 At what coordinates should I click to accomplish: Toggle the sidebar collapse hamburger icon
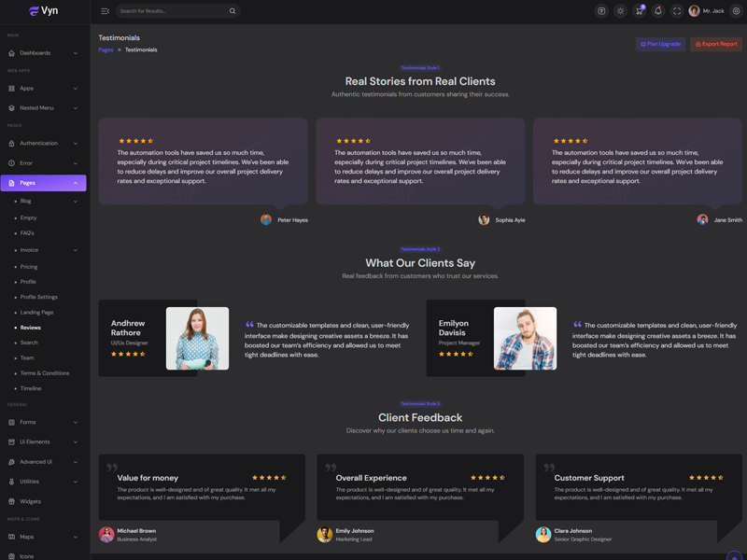(105, 11)
